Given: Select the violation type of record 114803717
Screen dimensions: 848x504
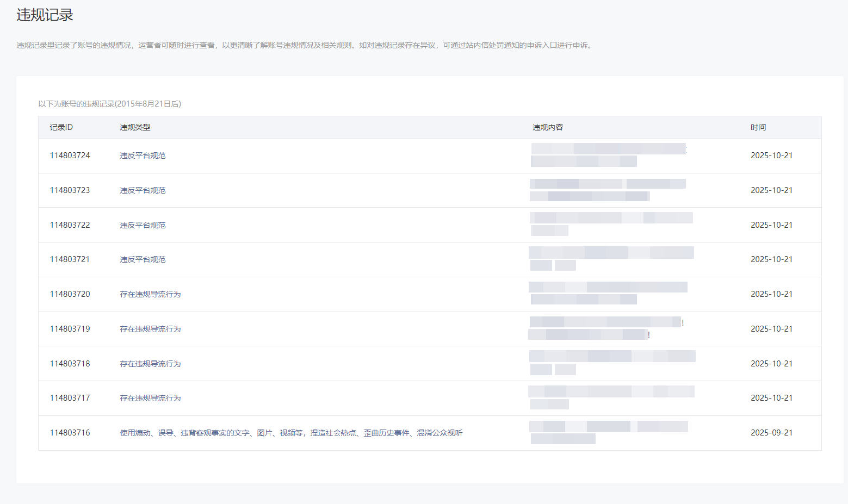Looking at the screenshot, I should pos(150,398).
